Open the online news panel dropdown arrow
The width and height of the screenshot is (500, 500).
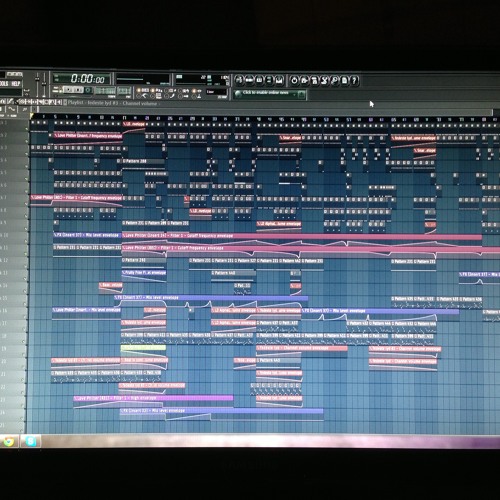[294, 94]
